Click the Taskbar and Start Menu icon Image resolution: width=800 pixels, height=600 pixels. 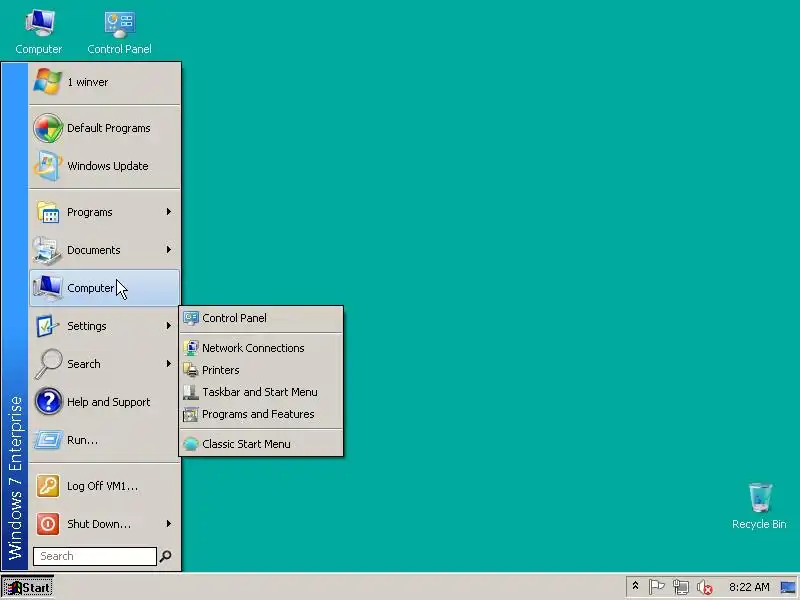coord(191,392)
